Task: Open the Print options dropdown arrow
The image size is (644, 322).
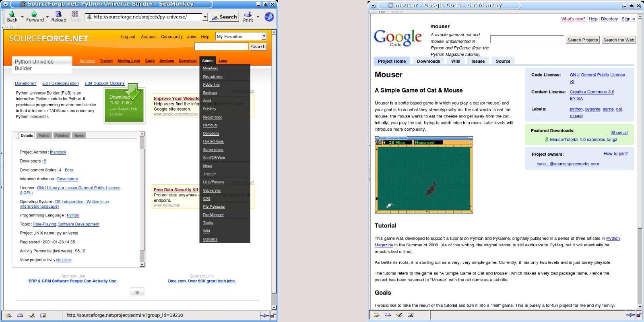Action: click(x=258, y=17)
